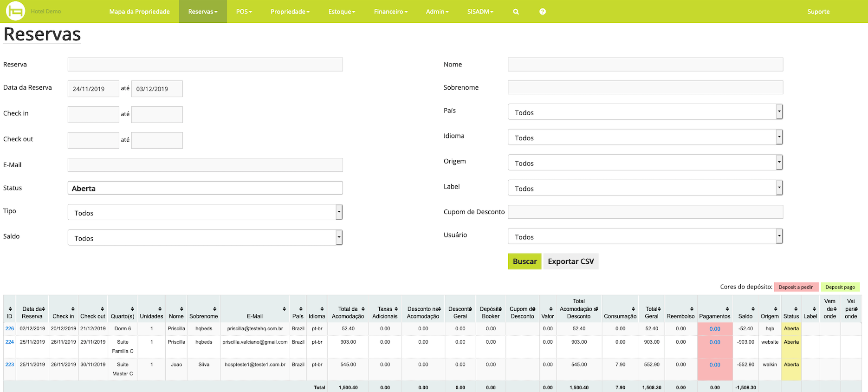Sort by Check out column header
Image resolution: width=868 pixels, height=392 pixels.
(x=93, y=309)
